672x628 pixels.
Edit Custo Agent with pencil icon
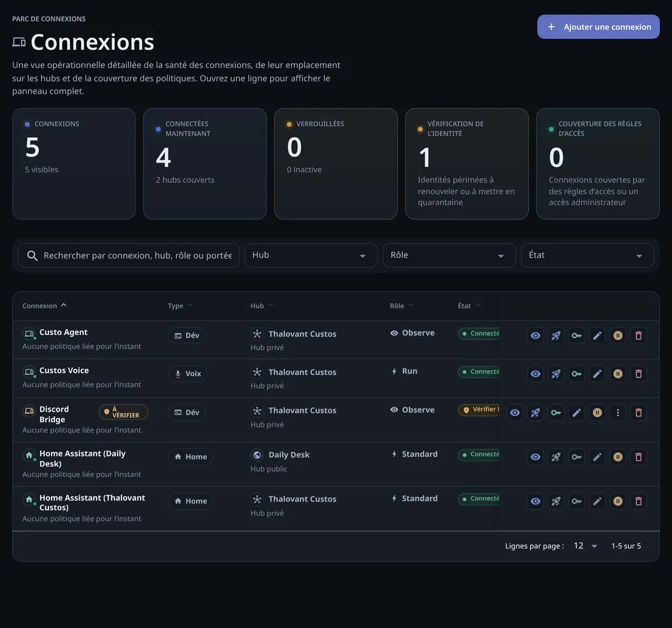point(597,336)
